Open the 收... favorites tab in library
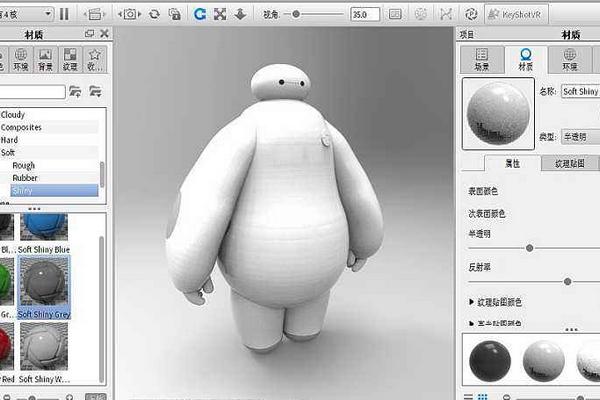The image size is (600, 400). pyautogui.click(x=95, y=60)
